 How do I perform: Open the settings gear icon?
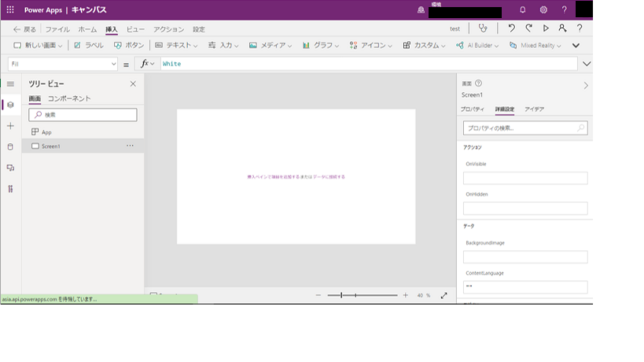[543, 10]
